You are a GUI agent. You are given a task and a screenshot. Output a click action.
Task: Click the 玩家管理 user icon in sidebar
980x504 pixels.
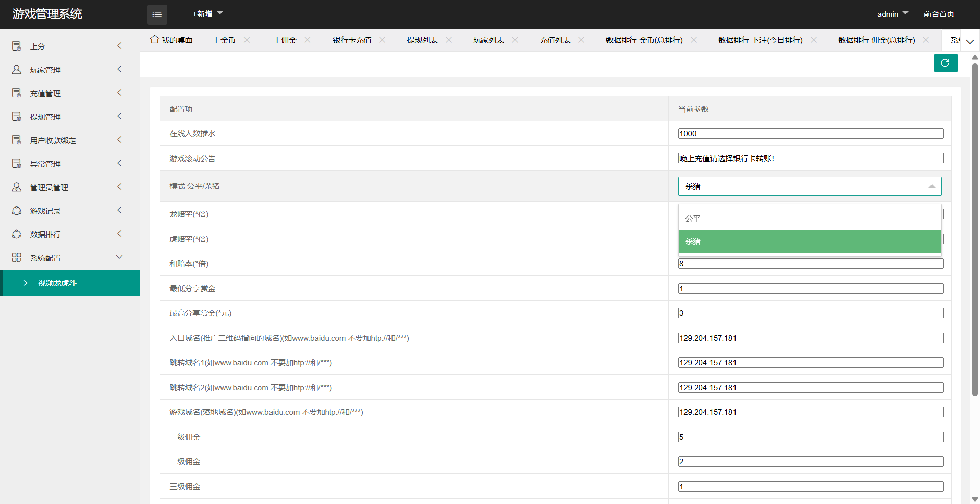[17, 70]
